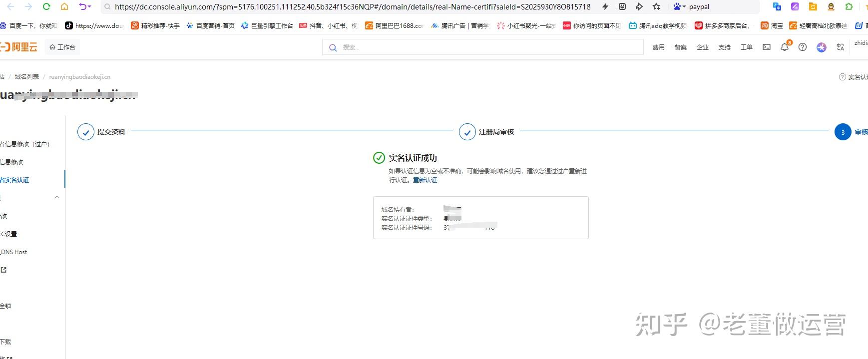Click the green 实名认证成功 success checkmark icon

379,158
